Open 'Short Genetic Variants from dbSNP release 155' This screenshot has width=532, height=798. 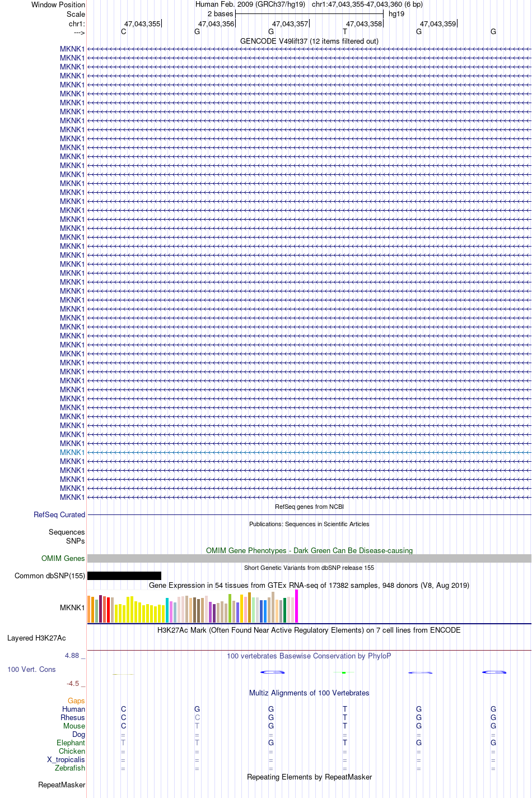click(x=309, y=568)
